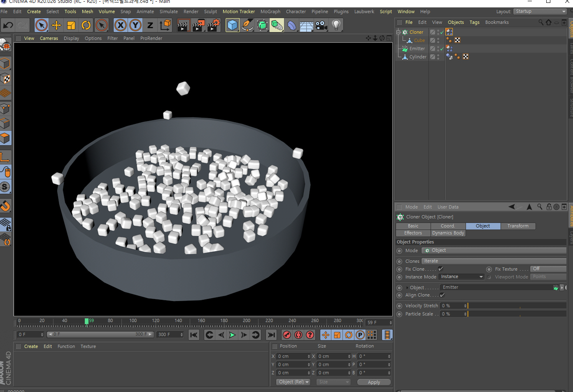Open the Simulate menu
This screenshot has height=392, width=573.
pyautogui.click(x=169, y=12)
